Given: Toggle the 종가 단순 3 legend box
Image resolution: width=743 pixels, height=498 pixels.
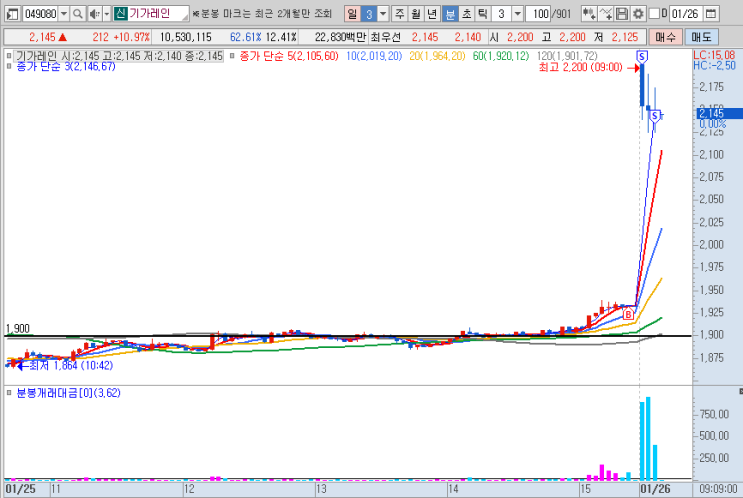Looking at the screenshot, I should click(9, 66).
